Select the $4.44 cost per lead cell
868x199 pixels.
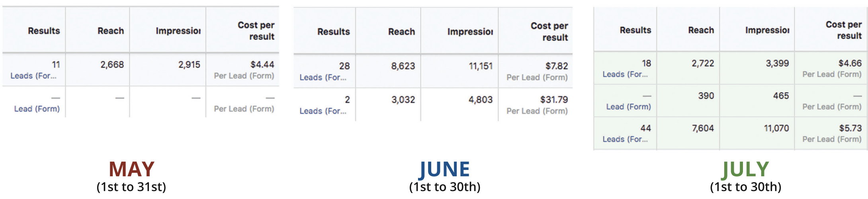tap(262, 64)
